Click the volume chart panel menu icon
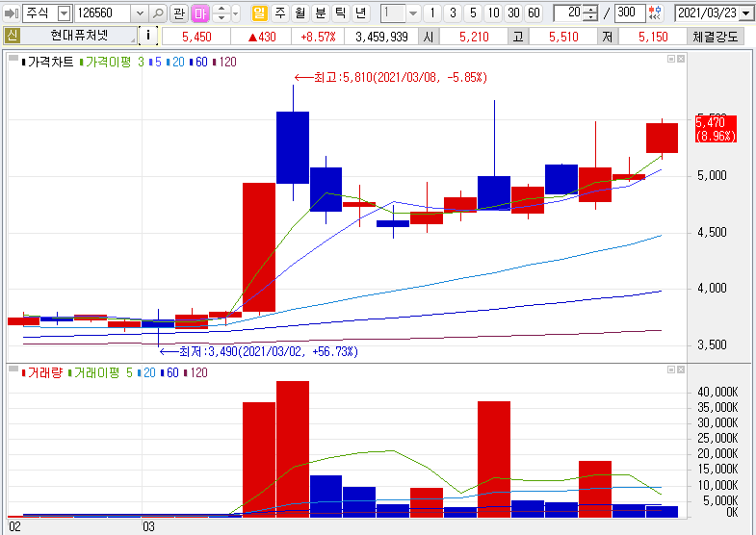 click(13, 369)
